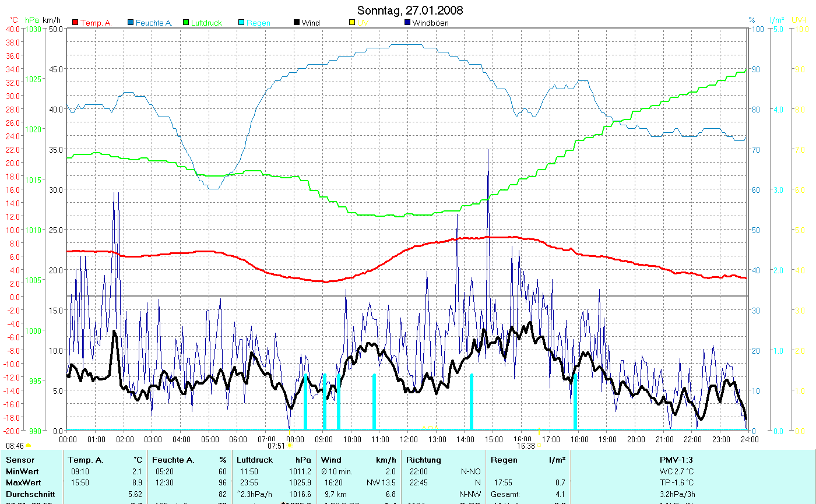Select the Richtung column header in the table
Image resolution: width=816 pixels, height=504 pixels.
(x=423, y=460)
